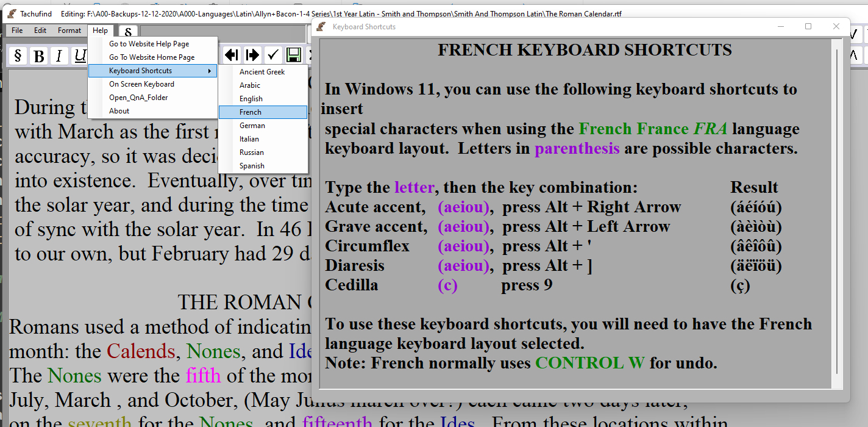This screenshot has width=868, height=427.
Task: Click the § button next to Help menu
Action: tap(127, 30)
